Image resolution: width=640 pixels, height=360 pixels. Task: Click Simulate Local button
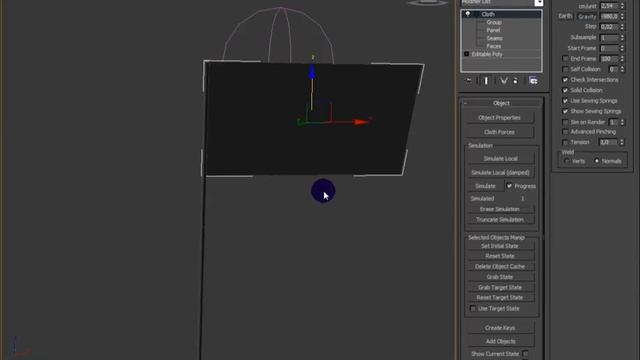[500, 158]
